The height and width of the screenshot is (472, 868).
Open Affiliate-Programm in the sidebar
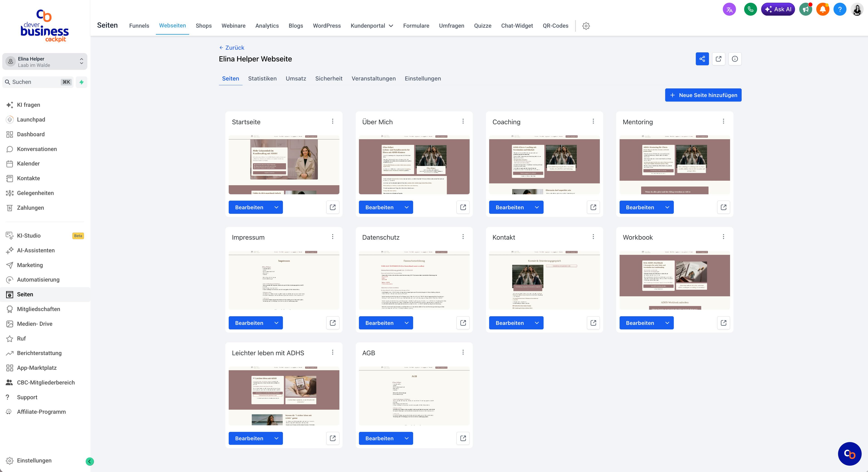pos(41,412)
